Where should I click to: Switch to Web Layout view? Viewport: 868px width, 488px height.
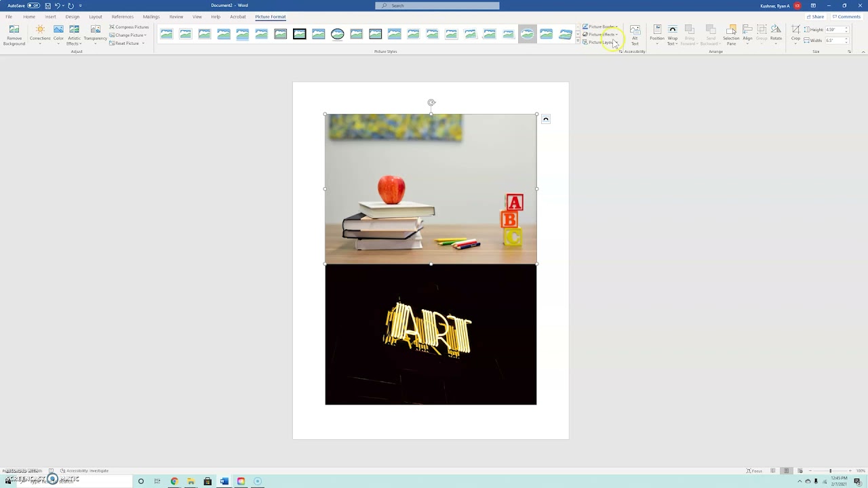point(800,470)
